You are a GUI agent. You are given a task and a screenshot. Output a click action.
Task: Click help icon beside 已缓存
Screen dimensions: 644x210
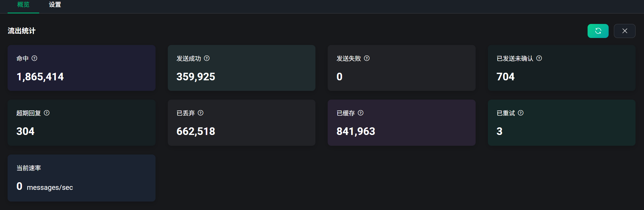coord(361,113)
